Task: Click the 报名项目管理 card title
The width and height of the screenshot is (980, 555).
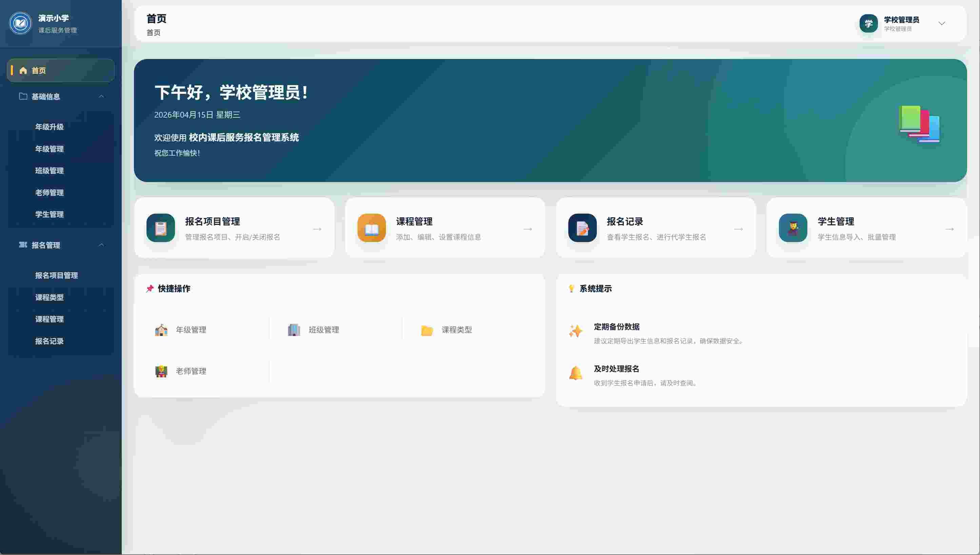Action: click(212, 221)
